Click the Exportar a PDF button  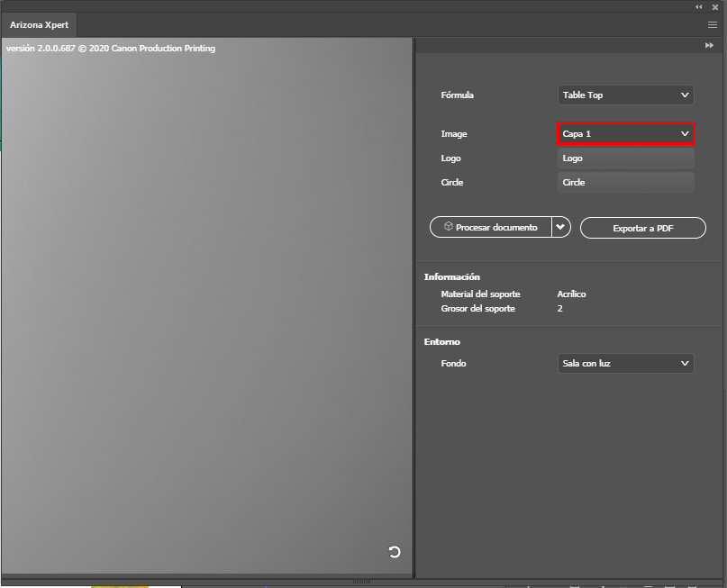point(642,228)
